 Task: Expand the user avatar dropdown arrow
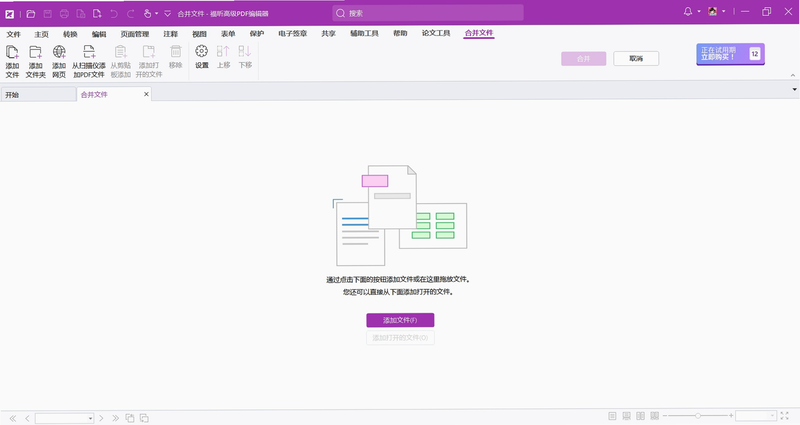tap(723, 12)
